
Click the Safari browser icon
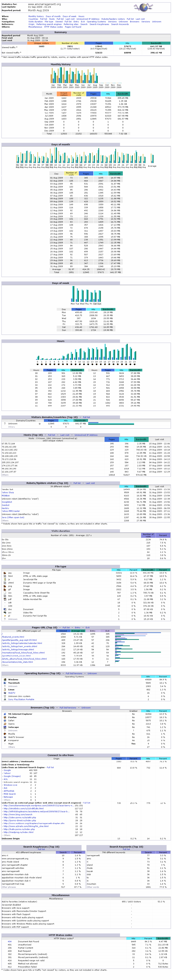coord(5,721)
